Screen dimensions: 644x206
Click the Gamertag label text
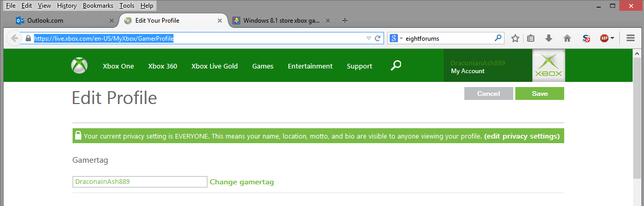90,161
